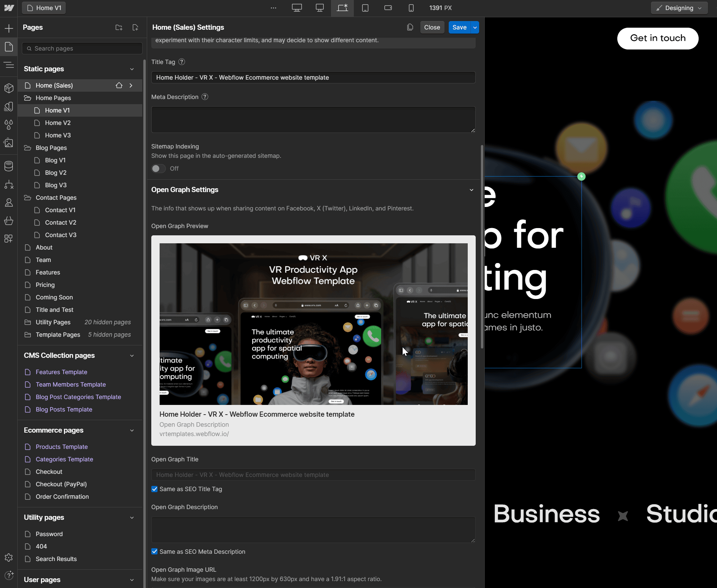
Task: Focus the Search pages field
Action: click(82, 48)
